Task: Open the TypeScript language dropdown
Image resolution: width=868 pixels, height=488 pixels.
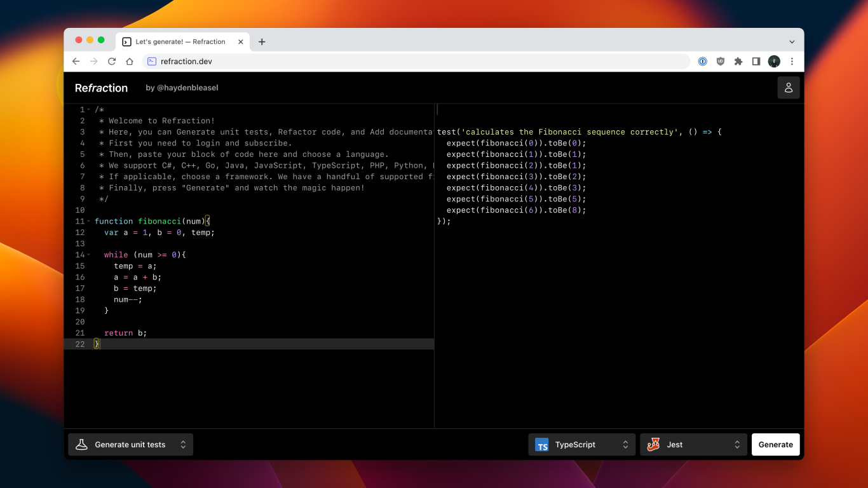Action: tap(581, 445)
